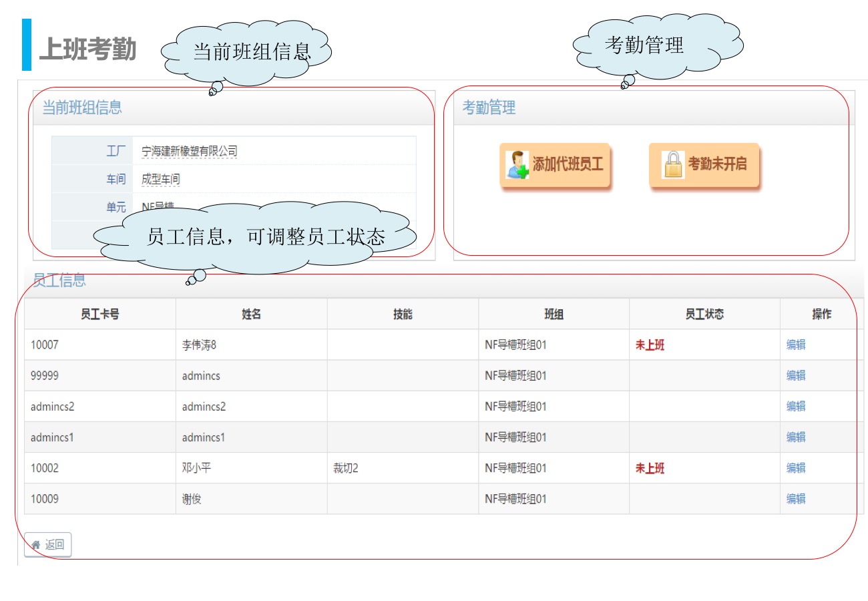Select the 裁切2 skill cell

(x=346, y=468)
